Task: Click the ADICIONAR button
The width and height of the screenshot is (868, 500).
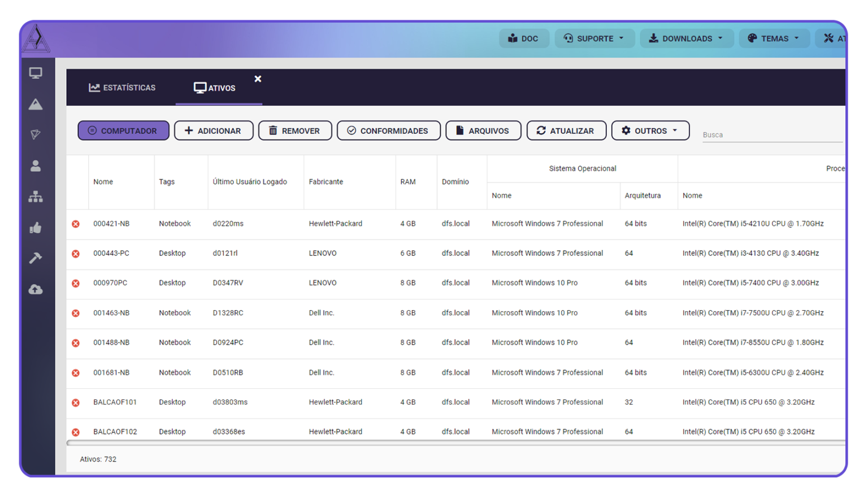Action: 213,131
